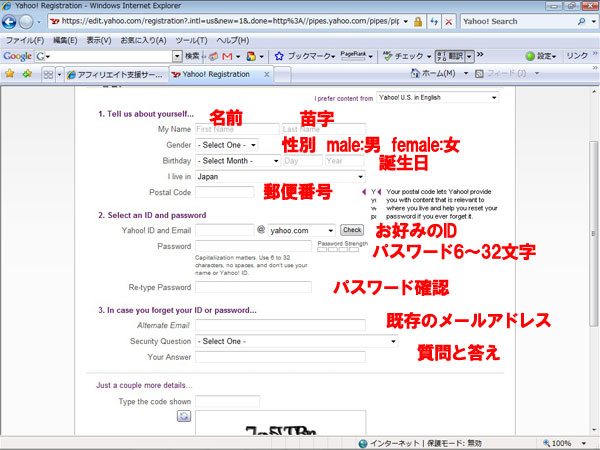Click the captcha refresh icon
Viewport: 600px width, 450px height.
tap(184, 416)
